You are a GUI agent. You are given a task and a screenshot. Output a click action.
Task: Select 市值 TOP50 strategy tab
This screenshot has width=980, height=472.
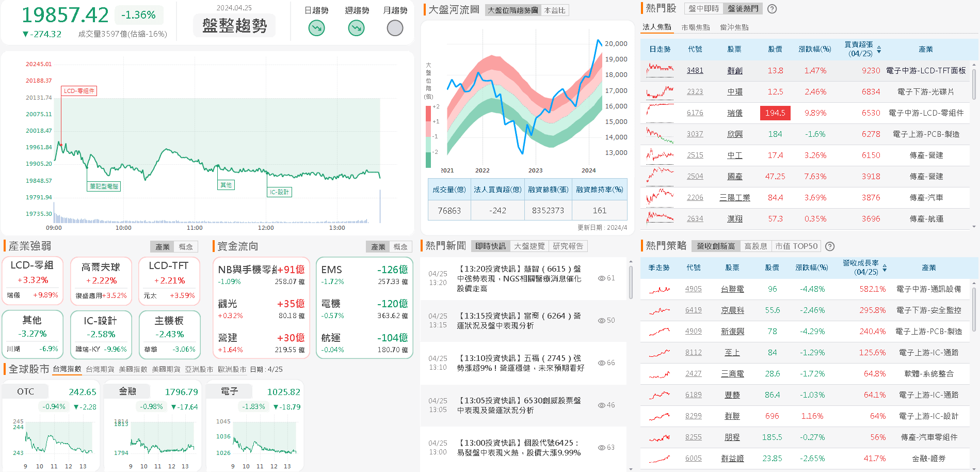pyautogui.click(x=796, y=246)
